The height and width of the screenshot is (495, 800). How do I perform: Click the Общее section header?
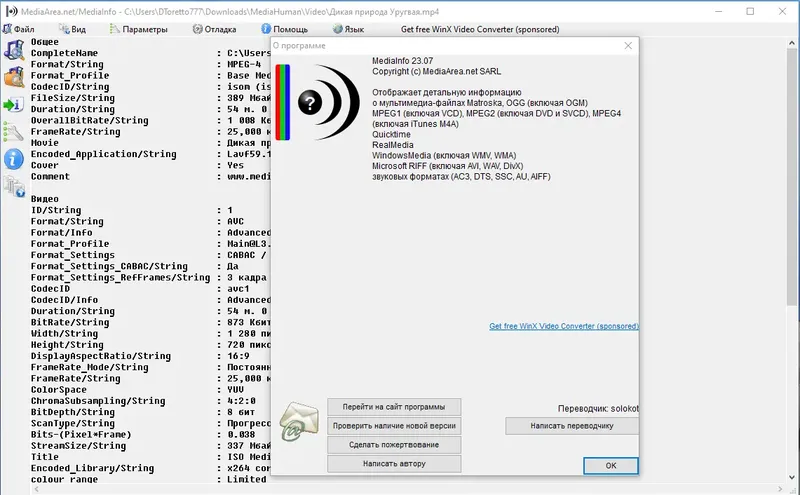(45, 42)
